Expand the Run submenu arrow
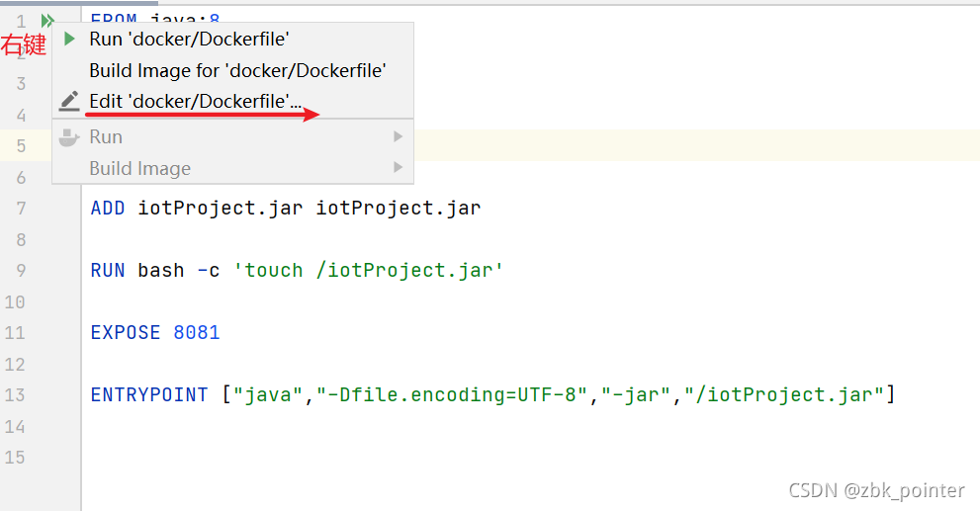The width and height of the screenshot is (980, 511). [399, 136]
